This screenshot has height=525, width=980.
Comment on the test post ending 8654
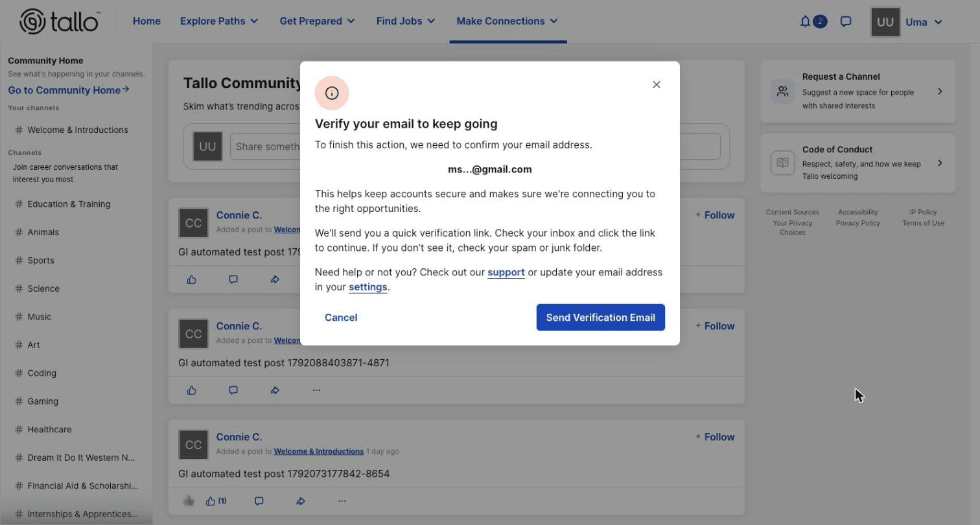coord(259,501)
